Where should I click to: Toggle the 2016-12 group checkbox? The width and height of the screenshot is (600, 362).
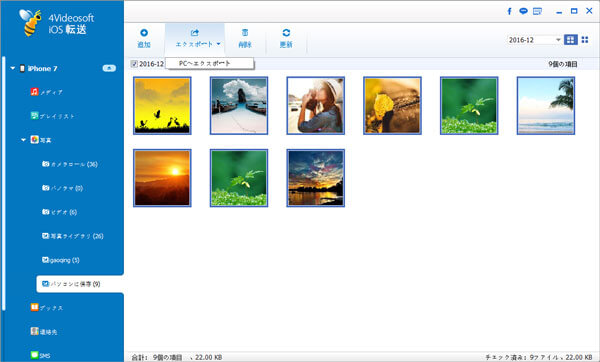[x=134, y=64]
